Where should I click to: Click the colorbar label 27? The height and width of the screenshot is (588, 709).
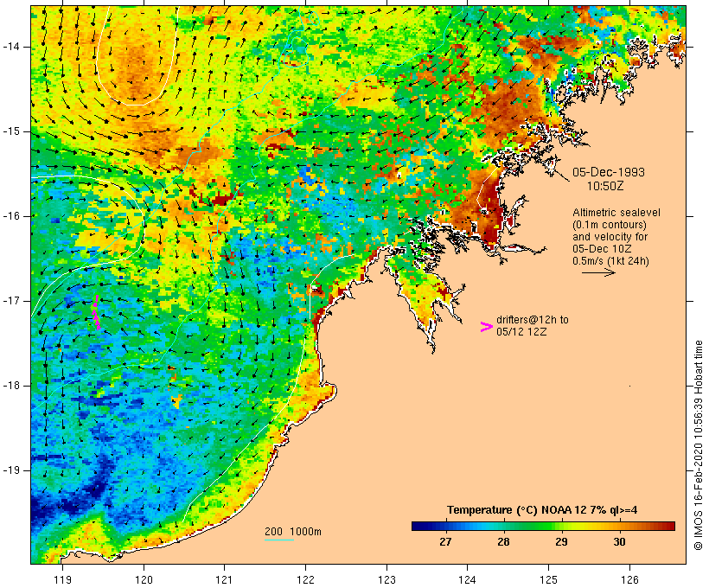click(445, 542)
